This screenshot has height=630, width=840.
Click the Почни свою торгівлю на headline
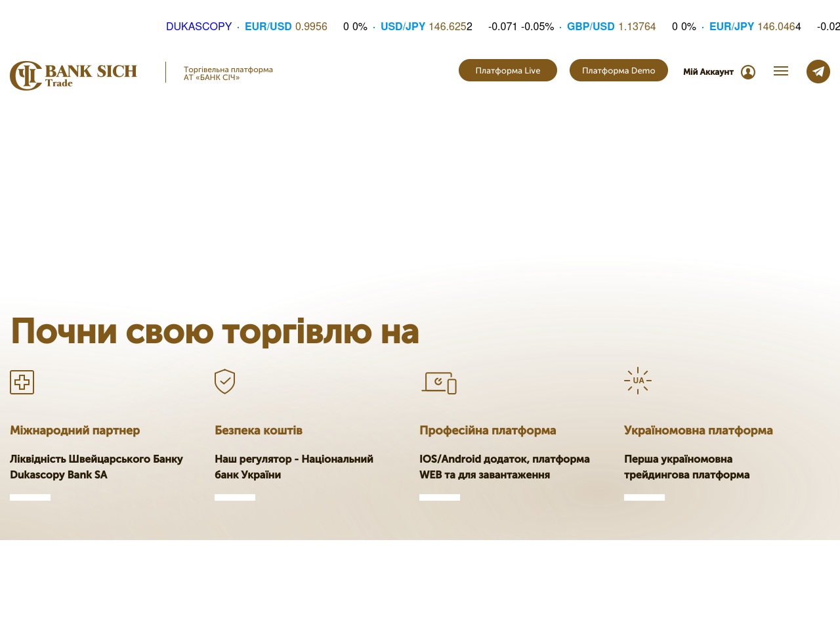pos(215,331)
